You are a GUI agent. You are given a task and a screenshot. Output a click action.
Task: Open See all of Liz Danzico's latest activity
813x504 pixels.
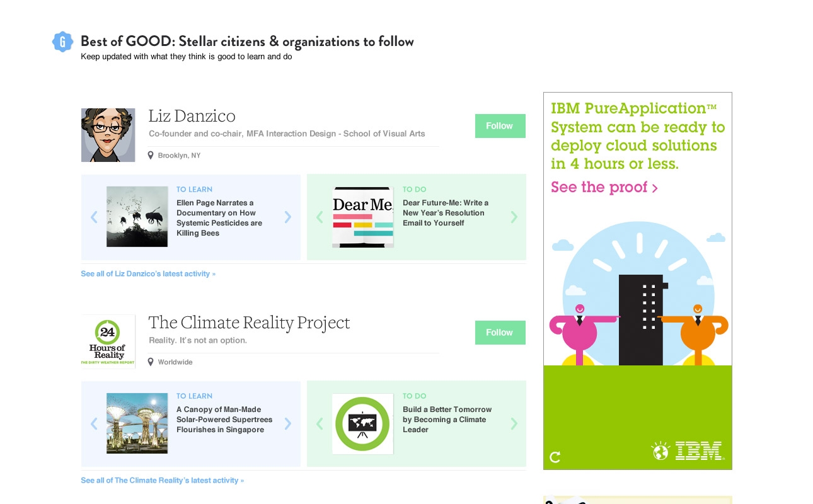(148, 273)
